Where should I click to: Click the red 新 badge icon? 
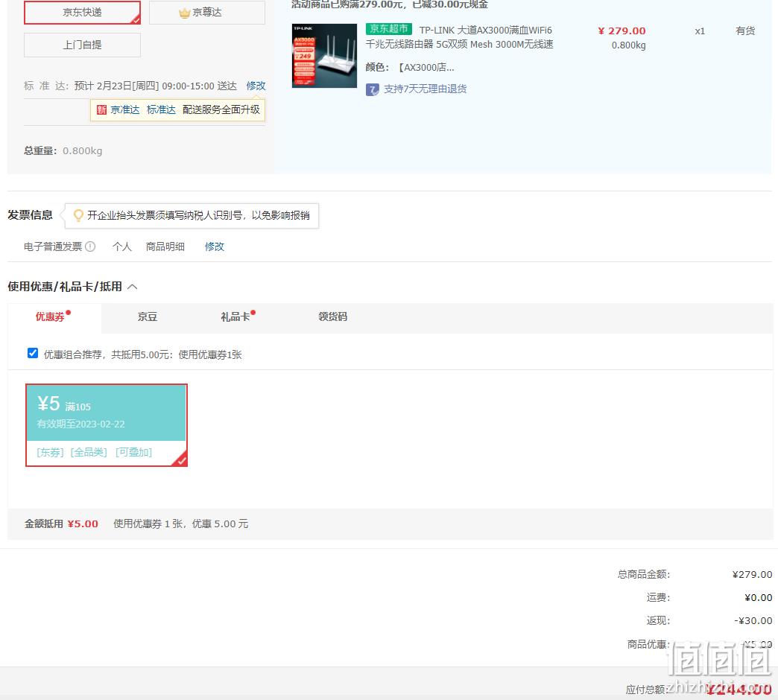point(101,110)
